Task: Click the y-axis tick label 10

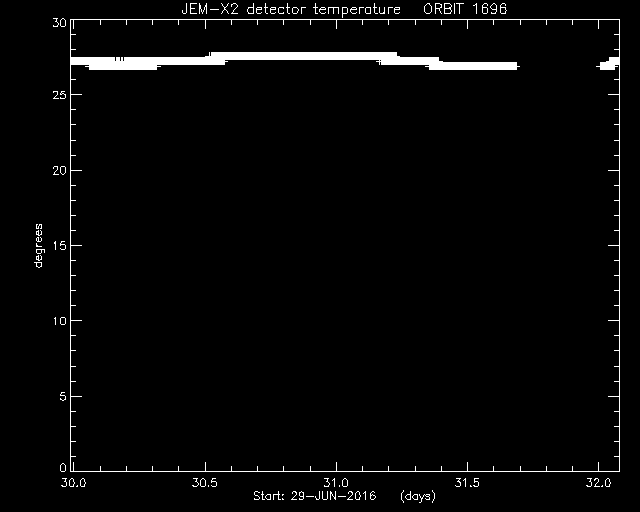Action: pyautogui.click(x=59, y=321)
